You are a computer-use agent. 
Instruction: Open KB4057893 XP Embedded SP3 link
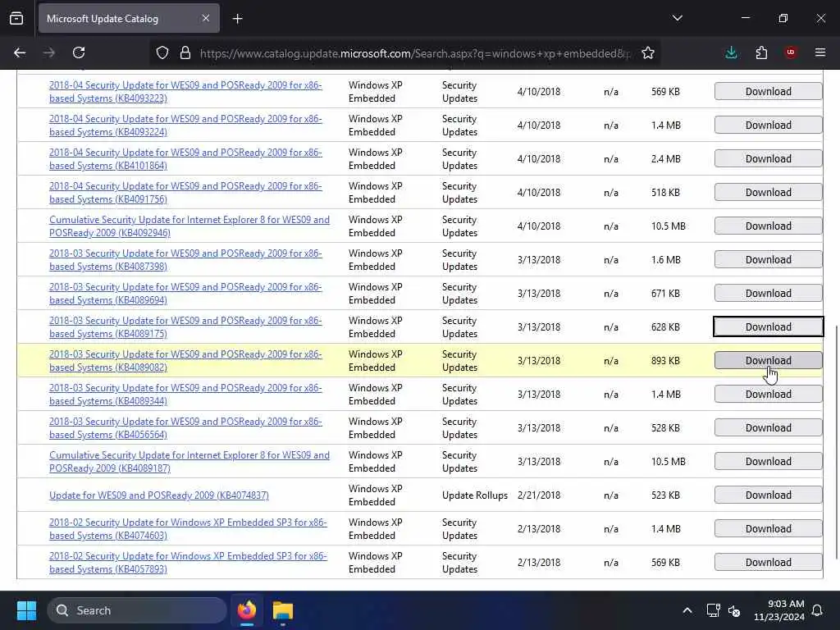click(188, 563)
